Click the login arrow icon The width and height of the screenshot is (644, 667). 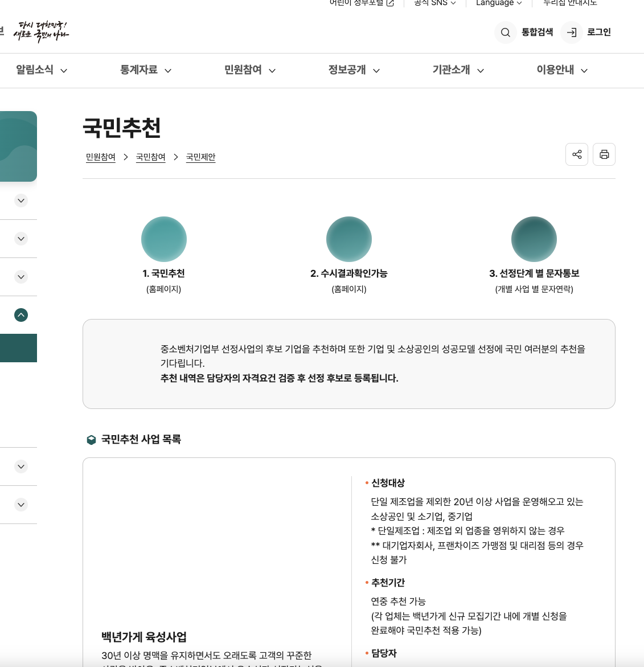pyautogui.click(x=572, y=32)
